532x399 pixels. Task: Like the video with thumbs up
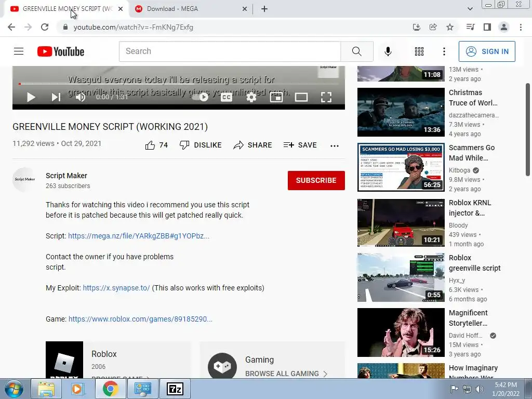(156, 145)
